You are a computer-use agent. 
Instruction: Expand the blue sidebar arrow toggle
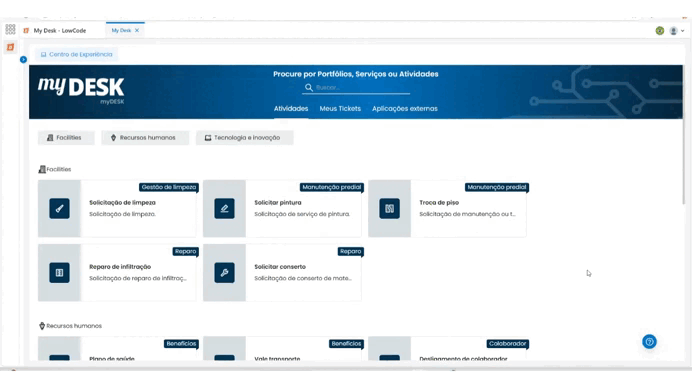23,60
